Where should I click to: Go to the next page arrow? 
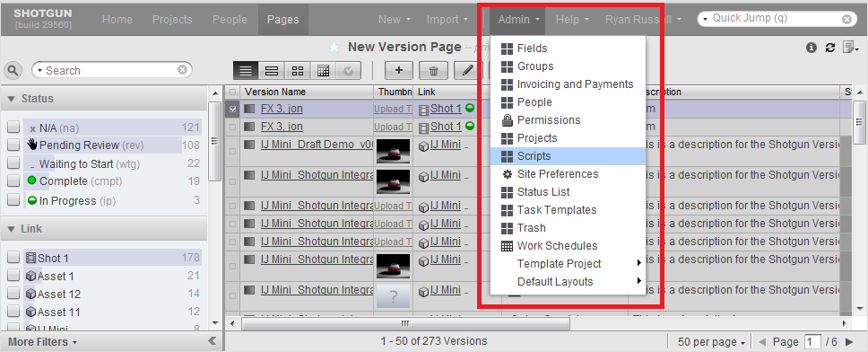coord(849,341)
